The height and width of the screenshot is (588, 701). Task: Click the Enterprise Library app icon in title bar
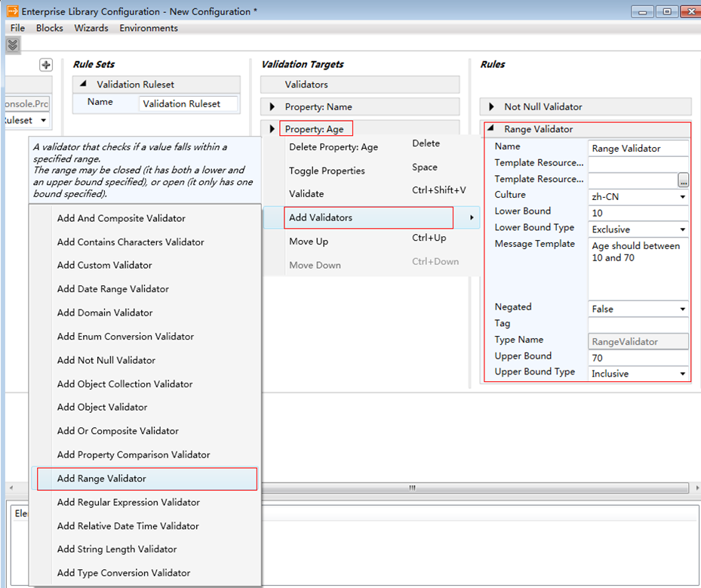coord(13,11)
